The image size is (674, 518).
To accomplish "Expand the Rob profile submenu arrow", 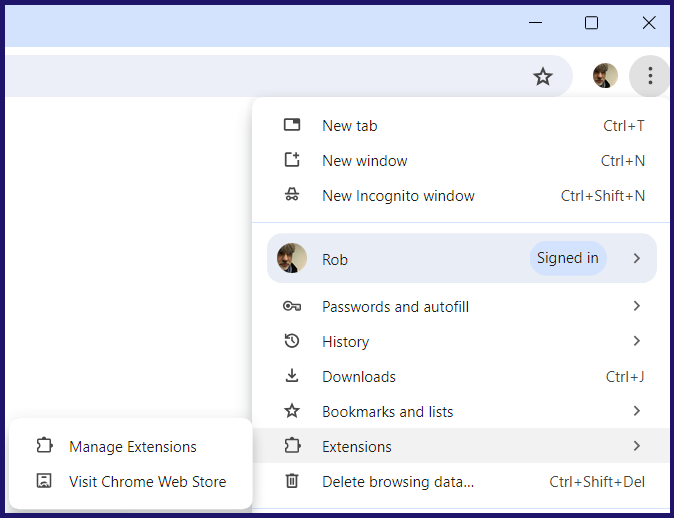I will (x=637, y=258).
